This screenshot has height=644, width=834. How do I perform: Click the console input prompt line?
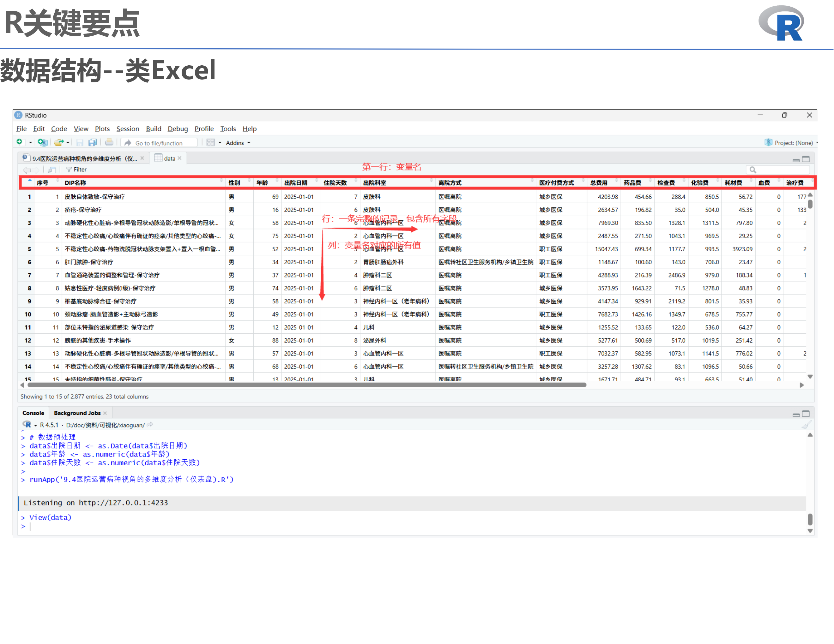point(412,527)
